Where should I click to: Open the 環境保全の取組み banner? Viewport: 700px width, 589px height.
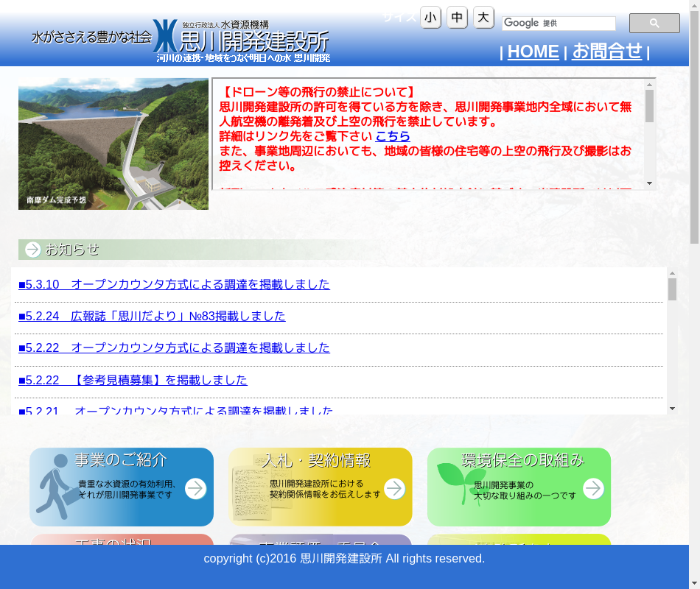click(x=519, y=487)
